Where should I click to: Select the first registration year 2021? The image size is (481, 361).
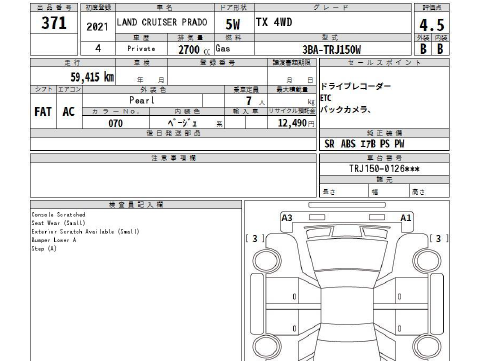click(97, 27)
